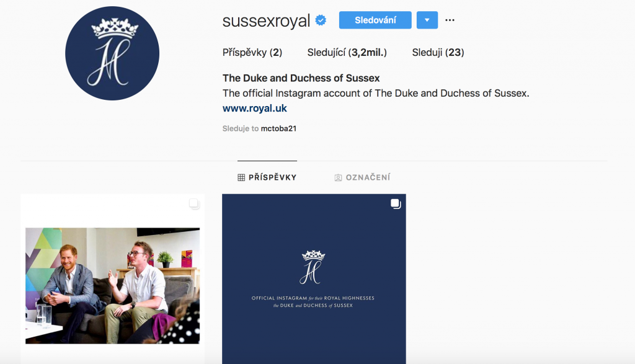Click the blue verified badge next to sussexroyal
This screenshot has width=635, height=364.
(321, 20)
